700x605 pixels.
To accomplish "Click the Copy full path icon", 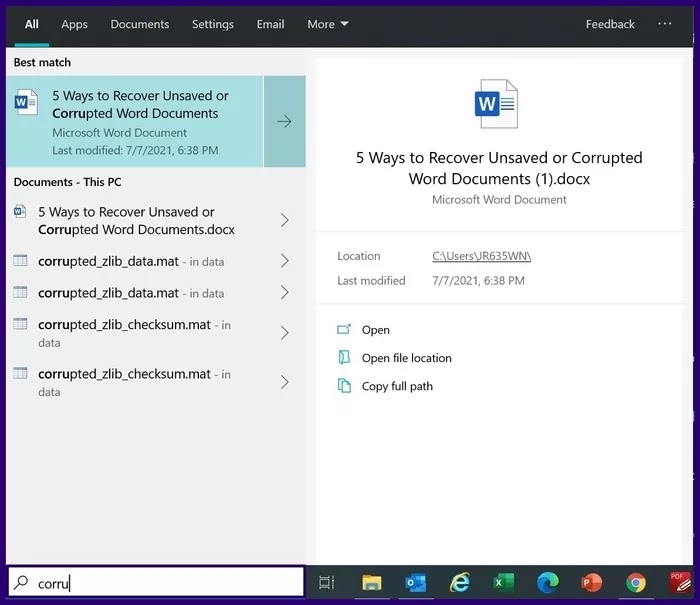I will pos(344,386).
